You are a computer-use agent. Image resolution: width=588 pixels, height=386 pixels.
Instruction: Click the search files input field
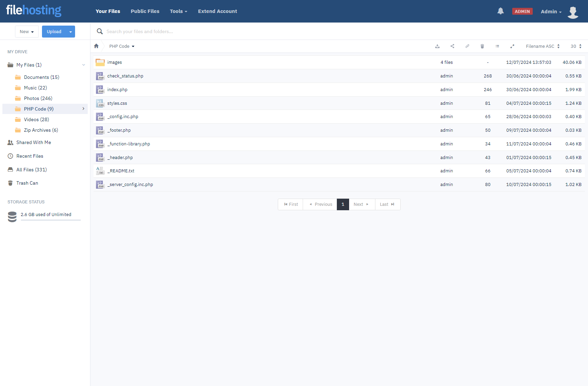(x=239, y=31)
